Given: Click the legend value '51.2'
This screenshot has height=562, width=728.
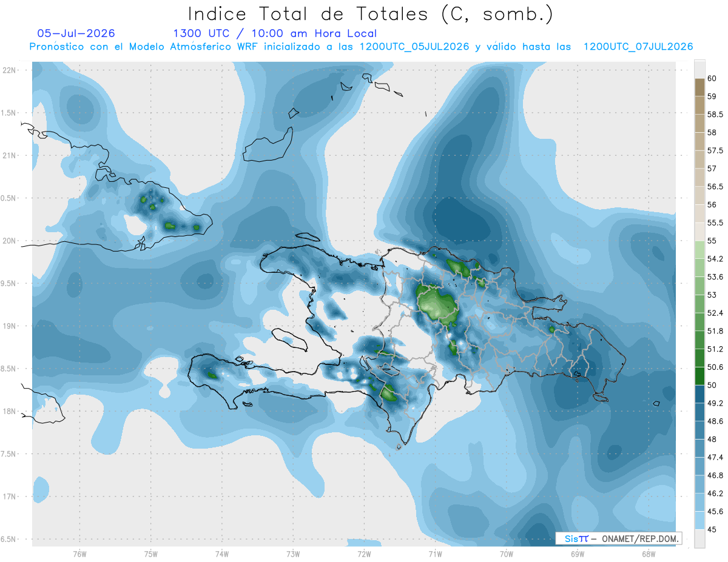Looking at the screenshot, I should (x=715, y=349).
